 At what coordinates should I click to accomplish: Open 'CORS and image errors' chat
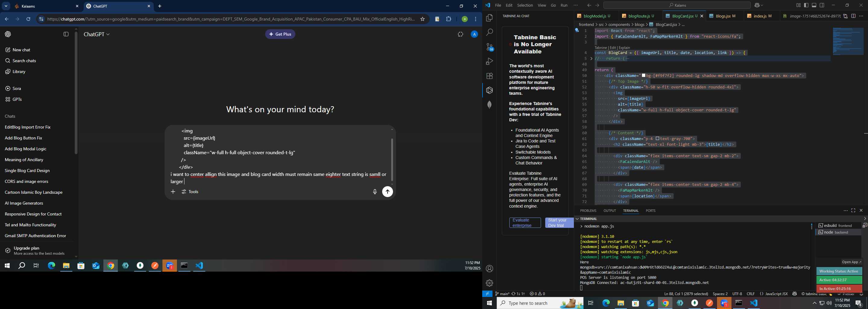pos(27,181)
